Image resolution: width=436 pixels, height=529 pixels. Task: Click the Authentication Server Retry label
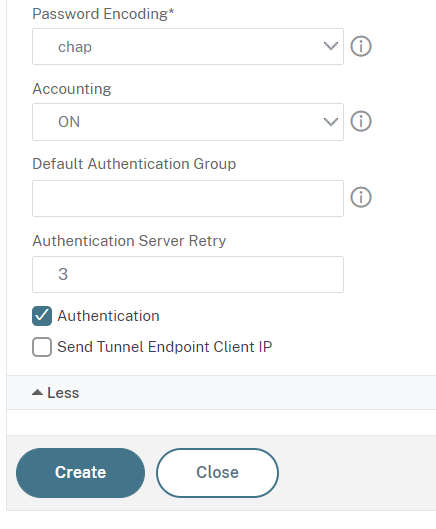tap(129, 241)
